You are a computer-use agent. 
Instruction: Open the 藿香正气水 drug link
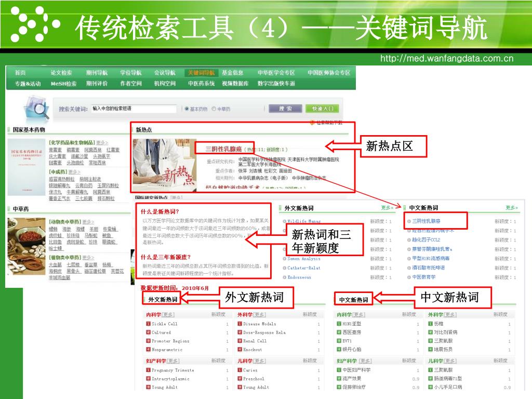[x=59, y=198]
